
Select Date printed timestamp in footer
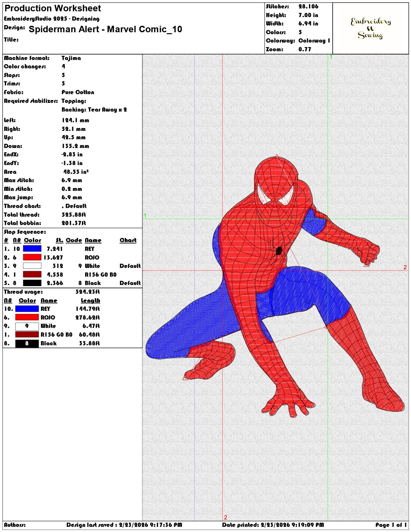(x=273, y=525)
